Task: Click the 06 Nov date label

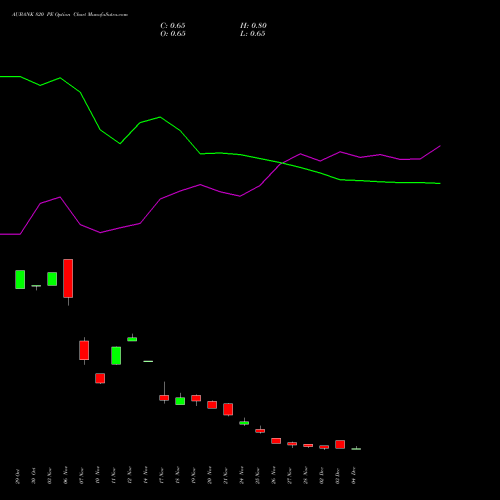Action: click(66, 475)
